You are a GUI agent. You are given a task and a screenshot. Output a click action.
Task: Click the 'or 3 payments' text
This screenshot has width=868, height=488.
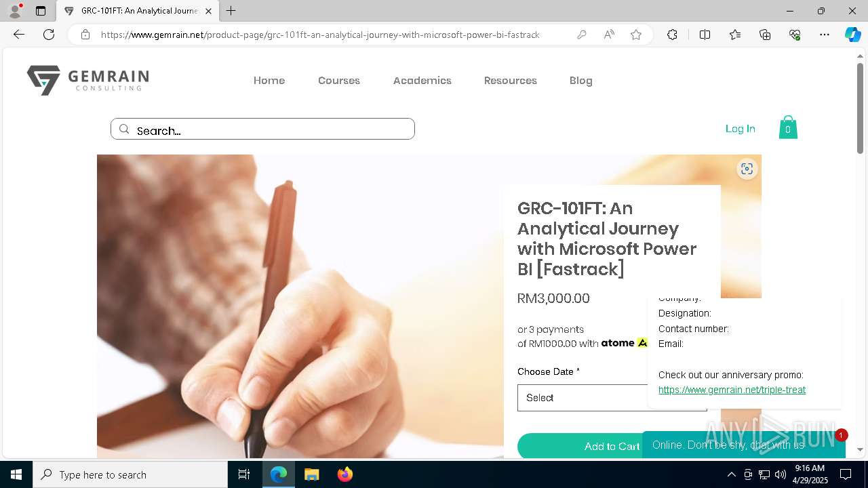tap(551, 329)
